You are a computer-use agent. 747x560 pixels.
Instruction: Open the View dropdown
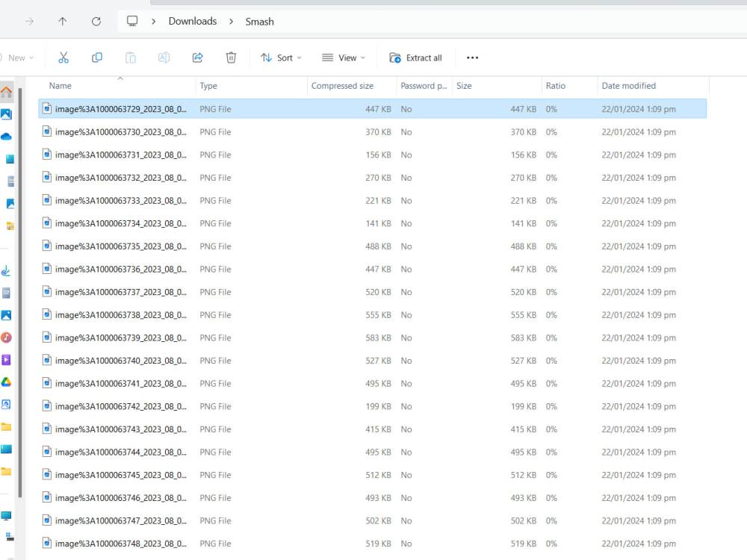344,57
